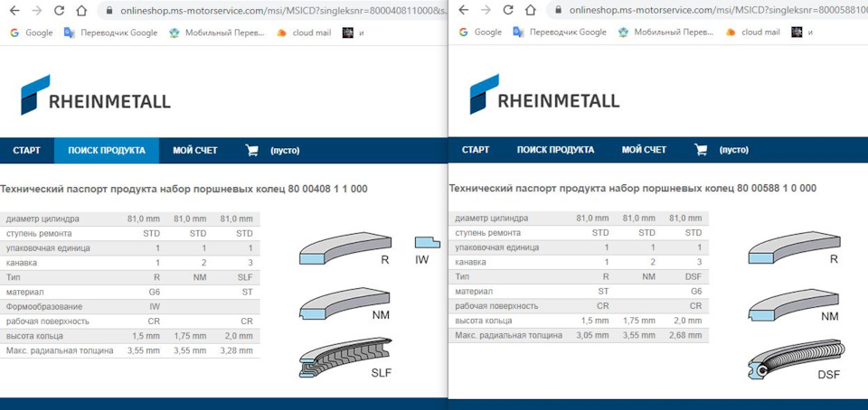The width and height of the screenshot is (868, 410).
Task: Open the Google bookmark in the right window
Action: coord(480,32)
